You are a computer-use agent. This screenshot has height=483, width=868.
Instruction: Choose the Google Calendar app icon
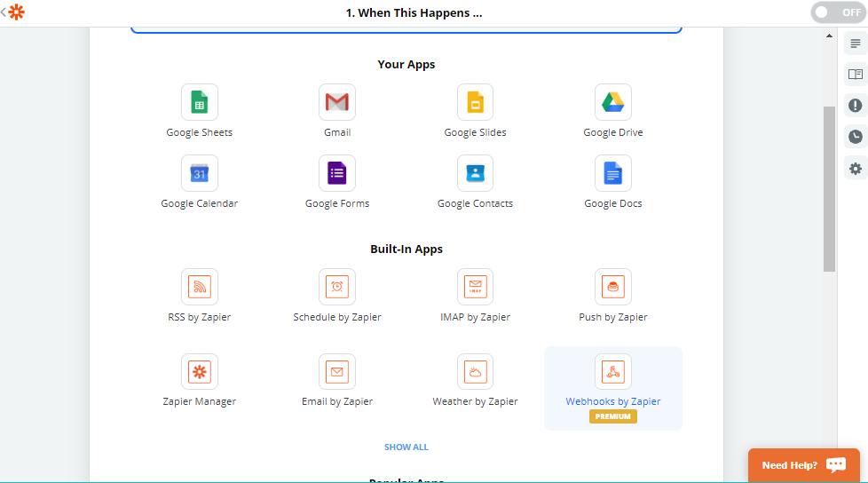(x=199, y=174)
